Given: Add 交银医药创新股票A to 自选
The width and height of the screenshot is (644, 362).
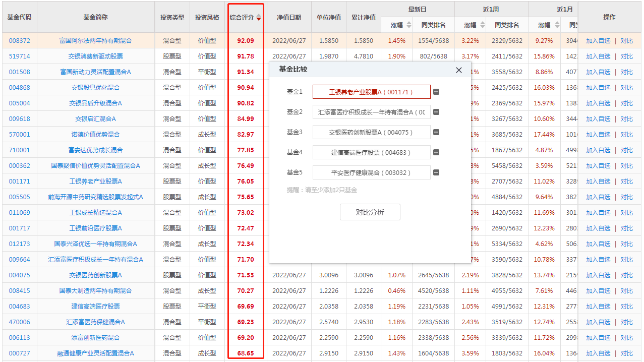Looking at the screenshot, I should point(598,275).
